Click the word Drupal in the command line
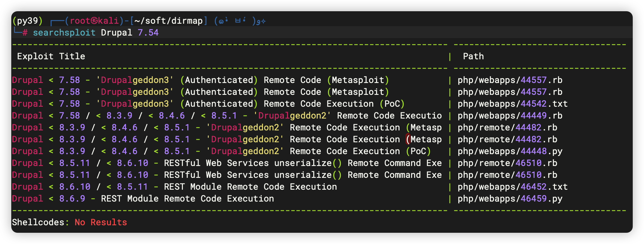 [117, 33]
